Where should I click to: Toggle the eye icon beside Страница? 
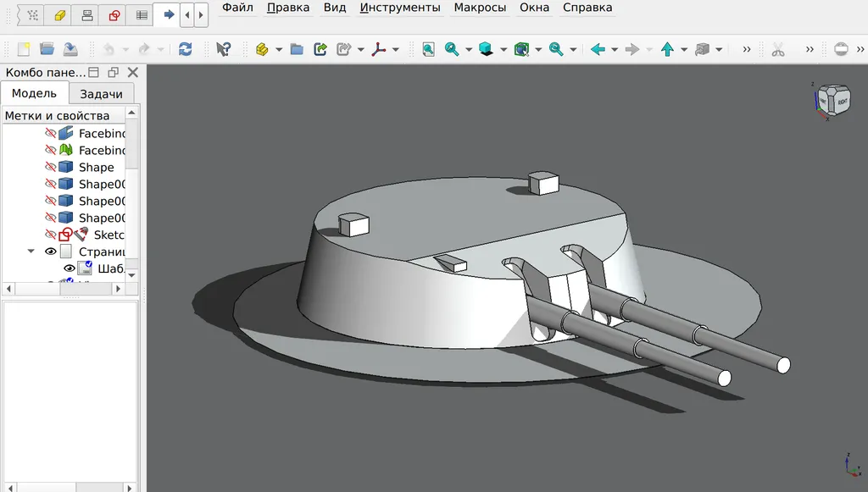pos(50,251)
